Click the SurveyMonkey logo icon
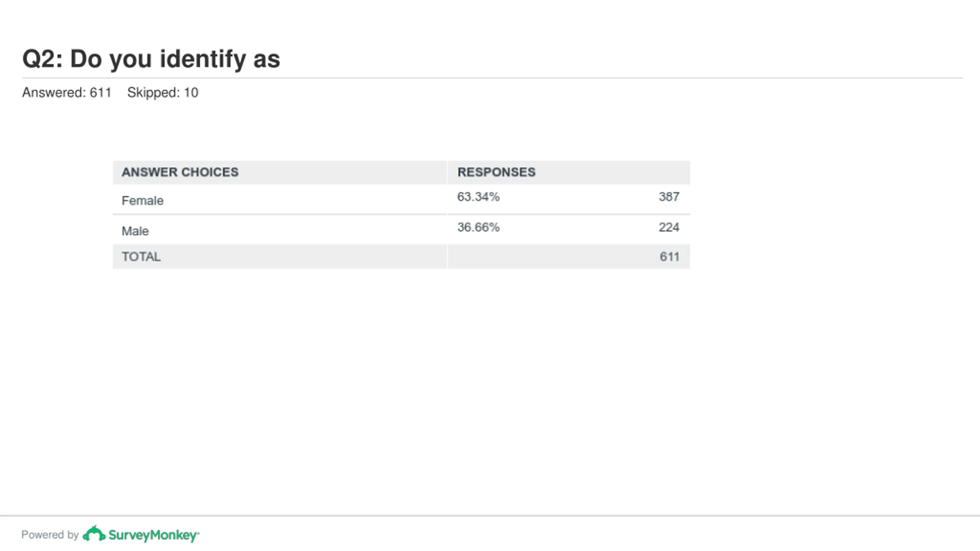980x551 pixels. click(94, 534)
